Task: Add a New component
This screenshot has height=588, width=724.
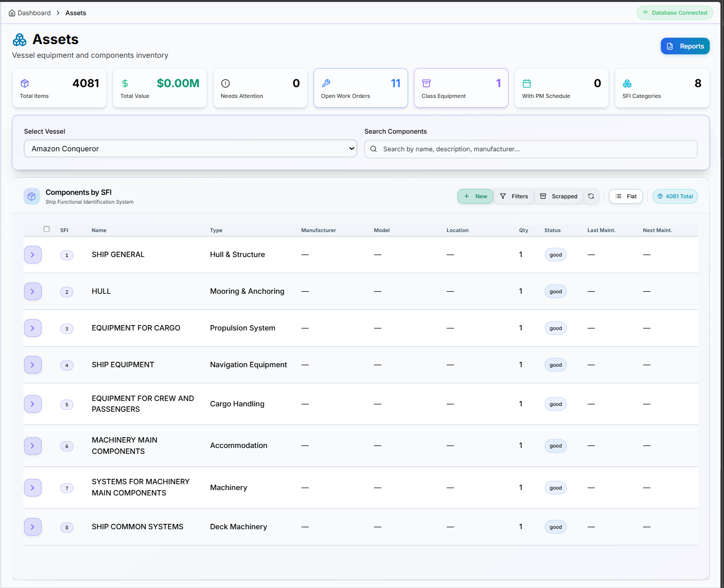Action: (475, 196)
